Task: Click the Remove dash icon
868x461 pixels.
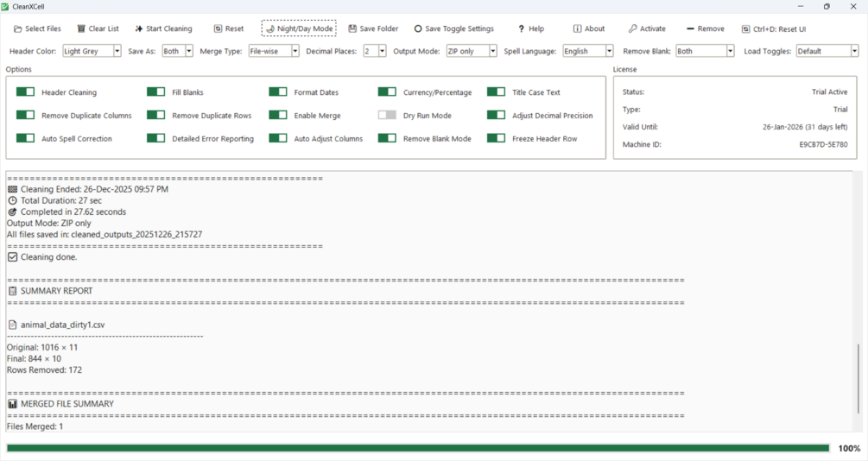Action: click(x=690, y=28)
